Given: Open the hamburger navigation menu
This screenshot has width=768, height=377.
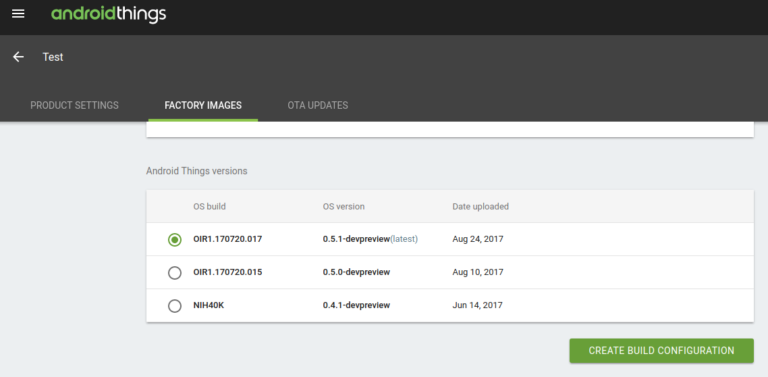Looking at the screenshot, I should pyautogui.click(x=18, y=14).
